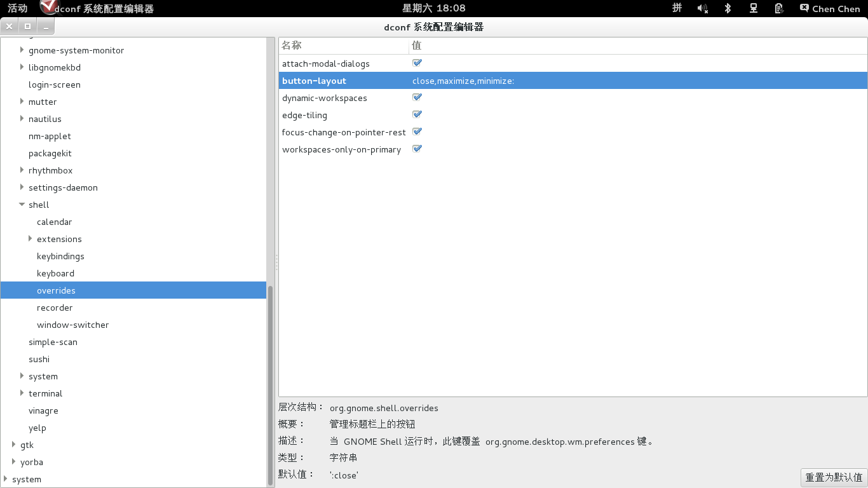Expand gnome-system-monitor node
The height and width of the screenshot is (488, 868).
(22, 50)
